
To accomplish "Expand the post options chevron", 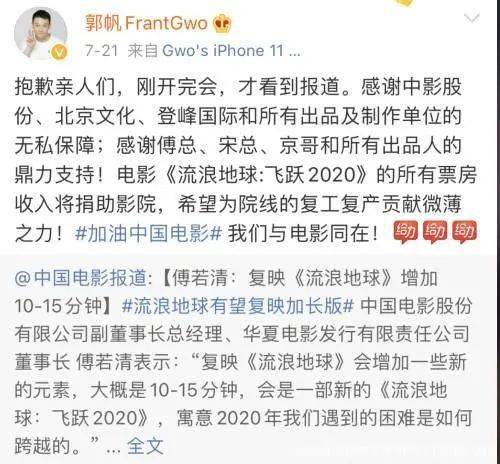I will pos(472,18).
